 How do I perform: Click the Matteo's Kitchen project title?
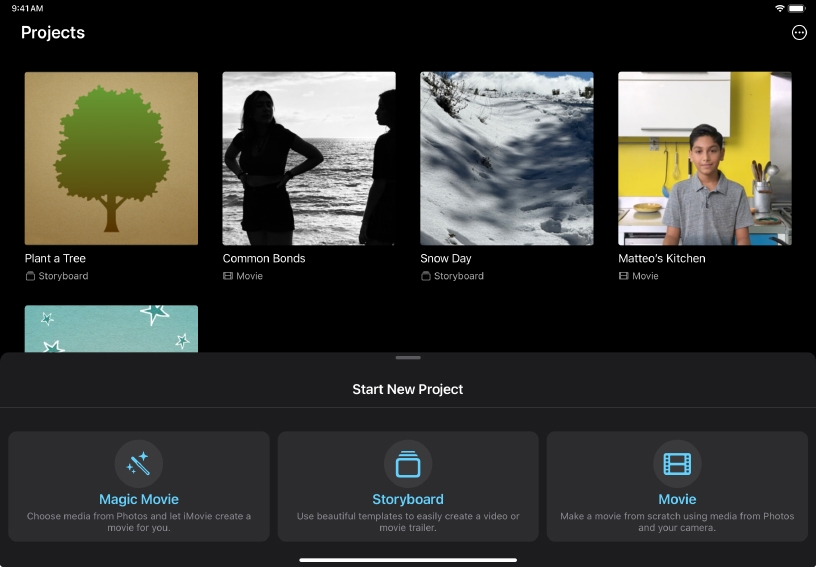point(662,258)
